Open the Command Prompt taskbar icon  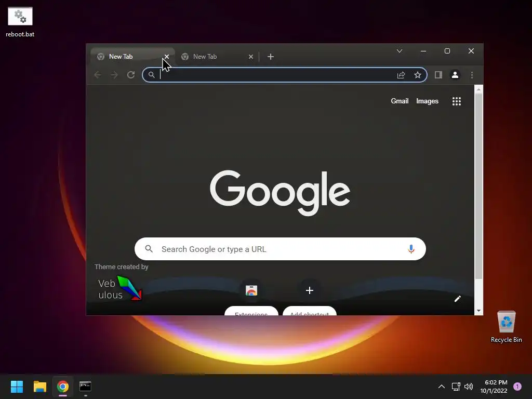(x=85, y=386)
